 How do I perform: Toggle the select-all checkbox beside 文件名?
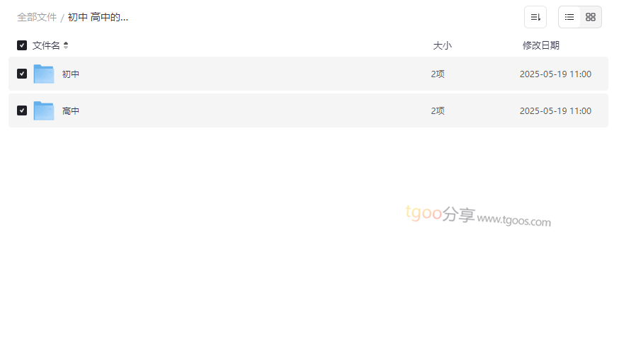pyautogui.click(x=22, y=45)
